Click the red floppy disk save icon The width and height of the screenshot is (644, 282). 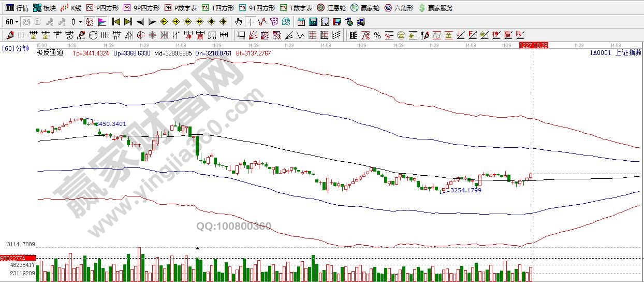337,22
